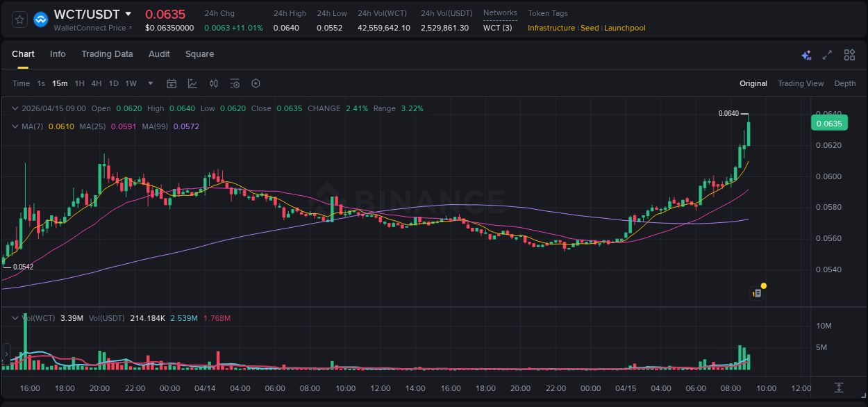868x407 pixels.
Task: Change chart style using the line chart icon
Action: click(x=192, y=83)
